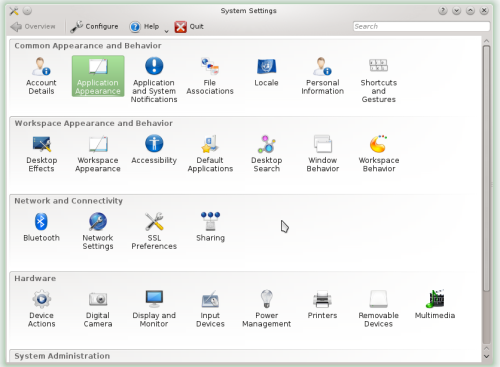
Task: Click the bottom scroll down arrow
Action: click(486, 356)
